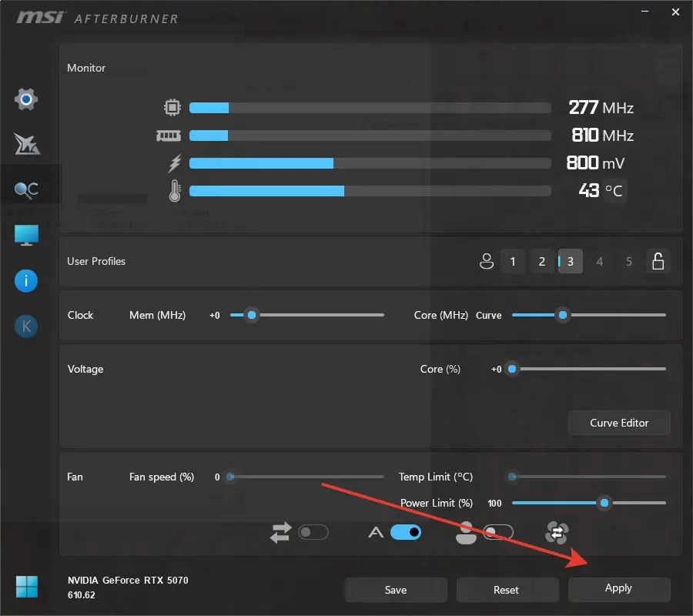Open the hardware monitor display icon

[26, 235]
